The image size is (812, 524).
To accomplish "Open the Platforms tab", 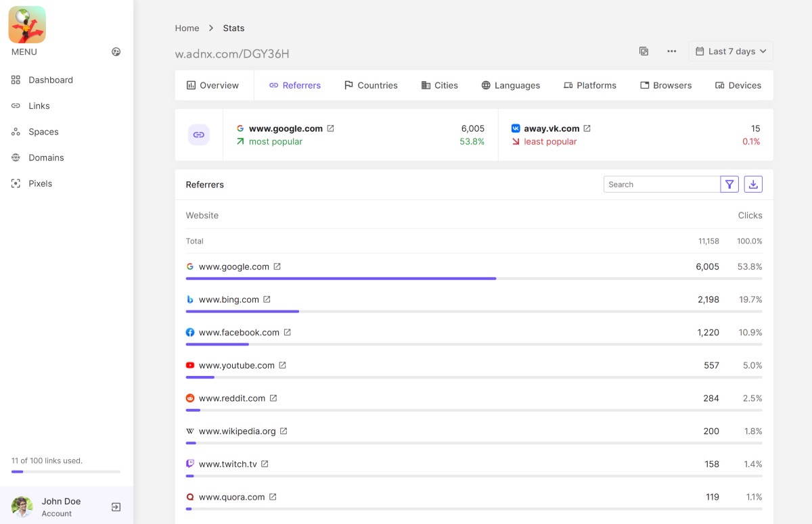I will [590, 85].
